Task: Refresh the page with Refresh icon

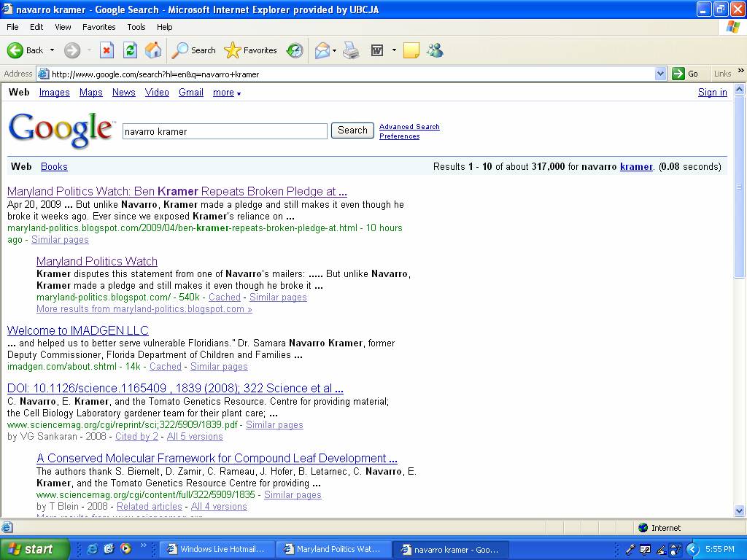Action: click(x=130, y=50)
